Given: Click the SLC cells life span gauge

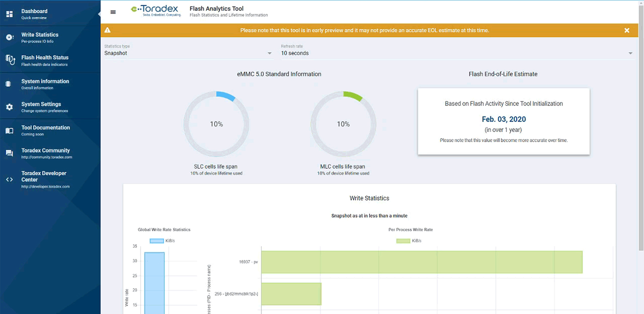Looking at the screenshot, I should (x=216, y=124).
